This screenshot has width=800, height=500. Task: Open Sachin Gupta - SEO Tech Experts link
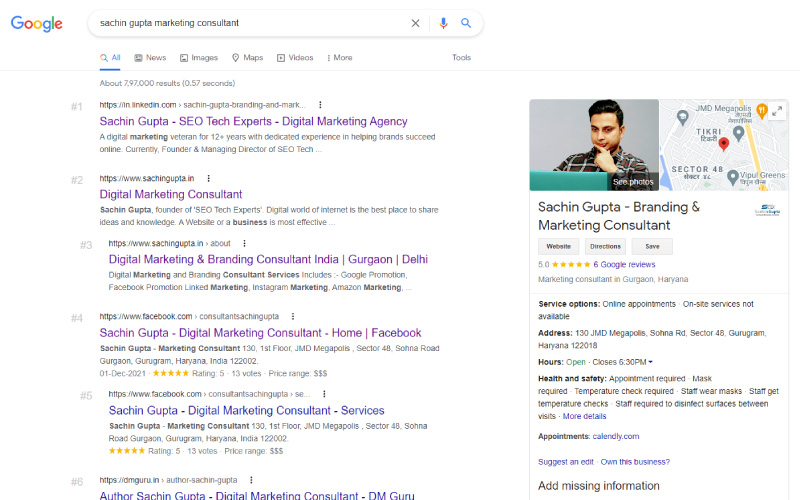254,121
